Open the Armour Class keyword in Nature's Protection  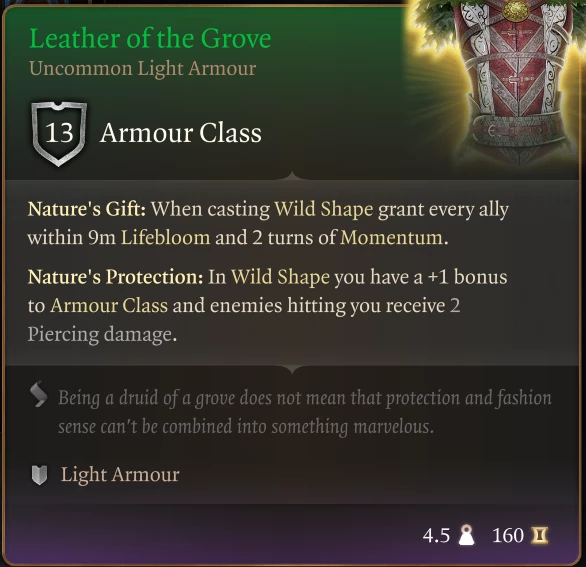pos(109,306)
